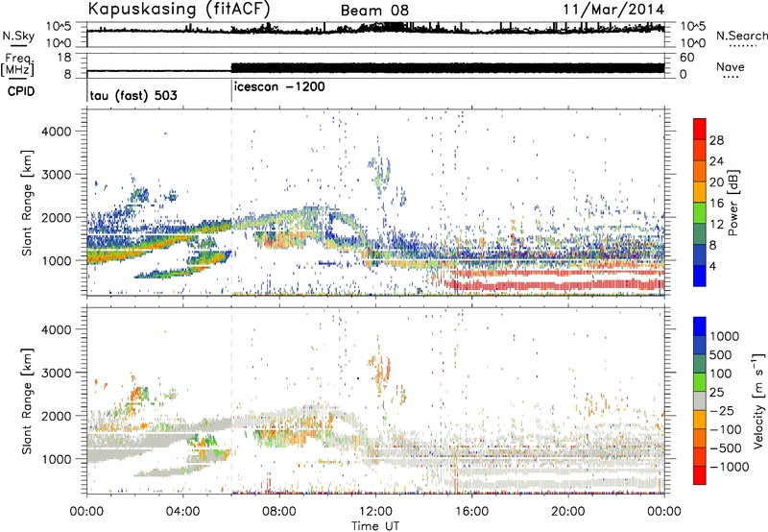
Task: Click the '28' Power colorbar tick
Action: tap(716, 140)
